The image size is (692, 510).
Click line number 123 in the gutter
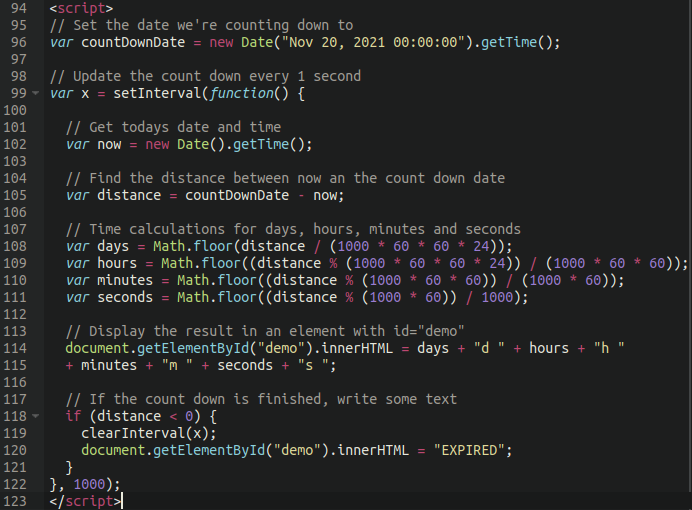point(16,501)
